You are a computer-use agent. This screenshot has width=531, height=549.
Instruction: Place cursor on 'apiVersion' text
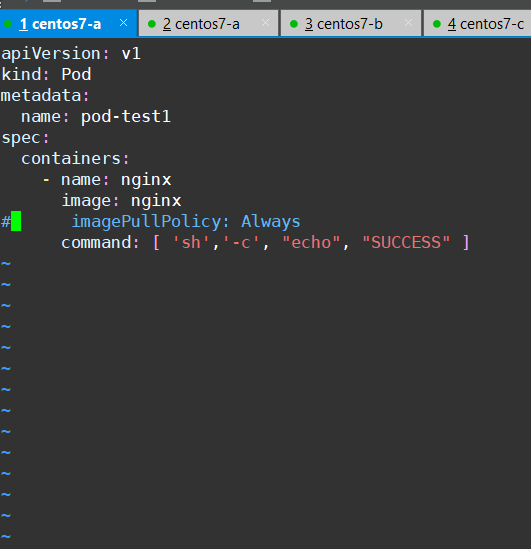(51, 54)
